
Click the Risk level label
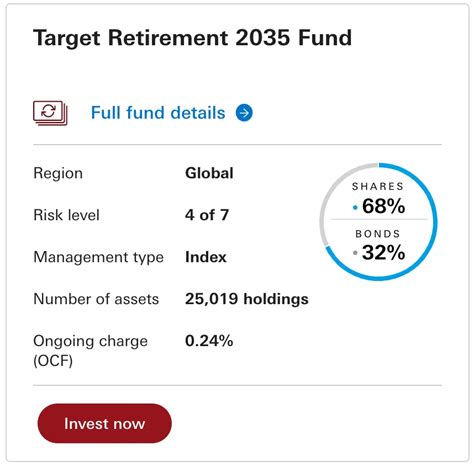(x=66, y=215)
